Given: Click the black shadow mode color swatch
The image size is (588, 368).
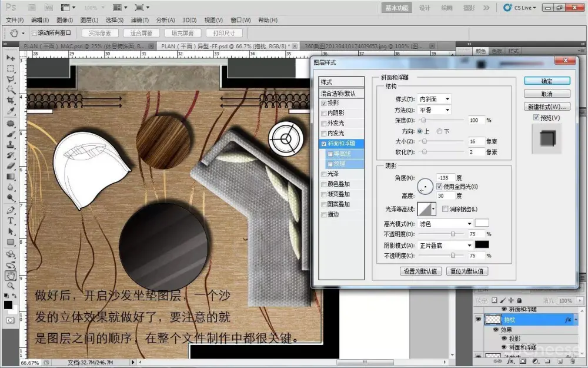Looking at the screenshot, I should point(482,244).
